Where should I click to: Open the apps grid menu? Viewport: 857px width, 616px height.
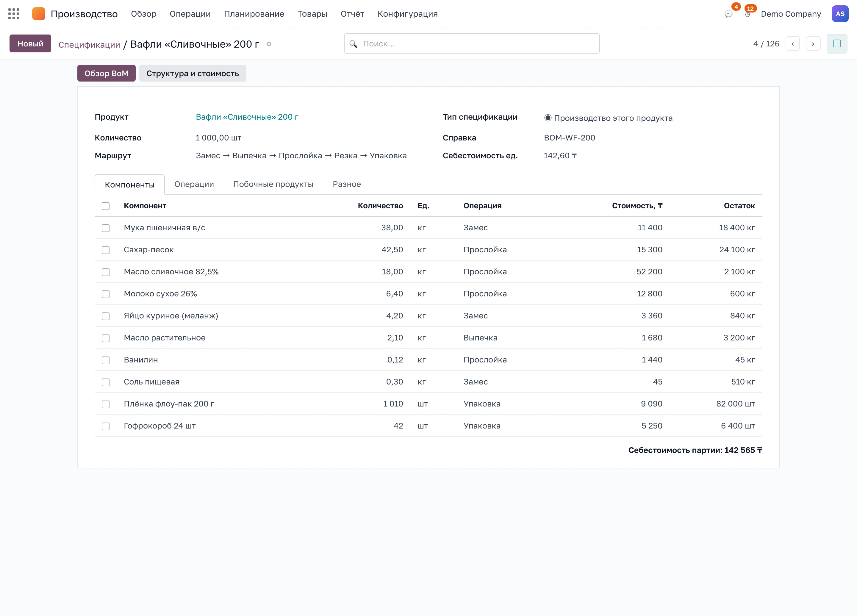tap(14, 14)
